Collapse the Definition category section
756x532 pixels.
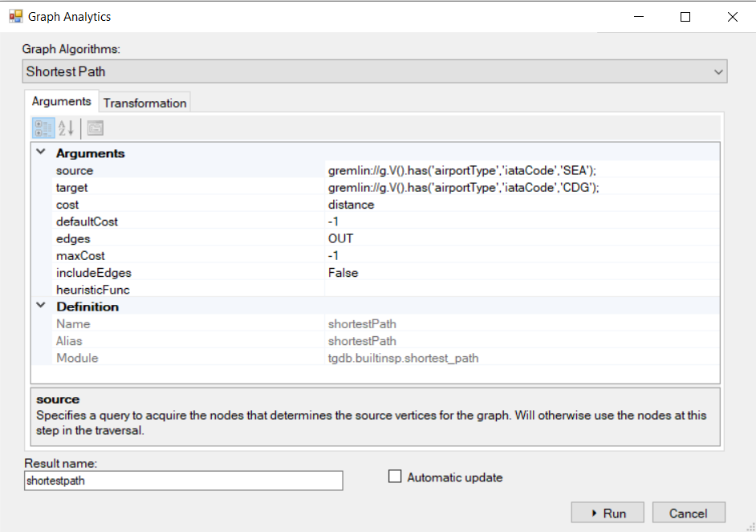[x=41, y=306]
